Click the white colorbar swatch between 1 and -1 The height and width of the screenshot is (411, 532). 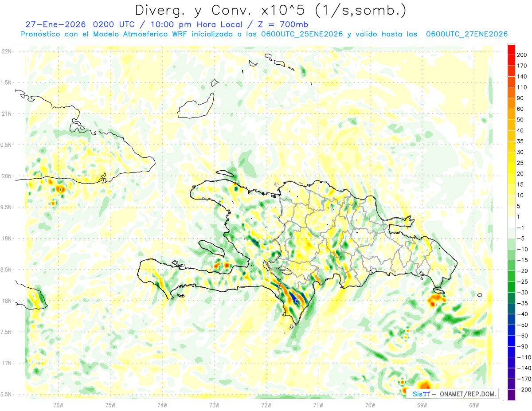511,222
